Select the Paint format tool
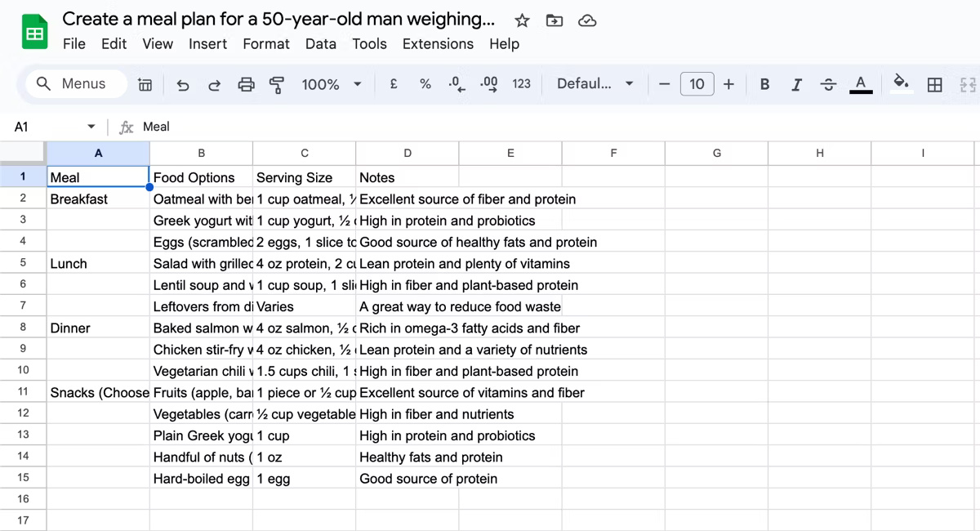 click(277, 83)
